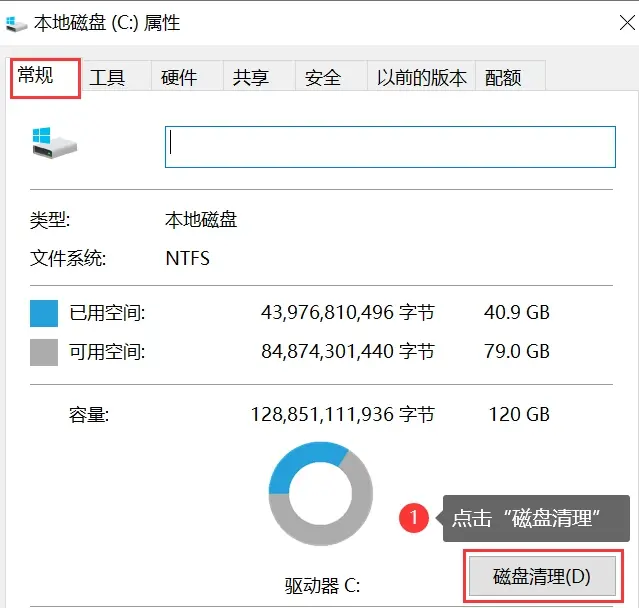Close the properties dialog
Image resolution: width=639 pixels, height=608 pixels.
click(627, 23)
